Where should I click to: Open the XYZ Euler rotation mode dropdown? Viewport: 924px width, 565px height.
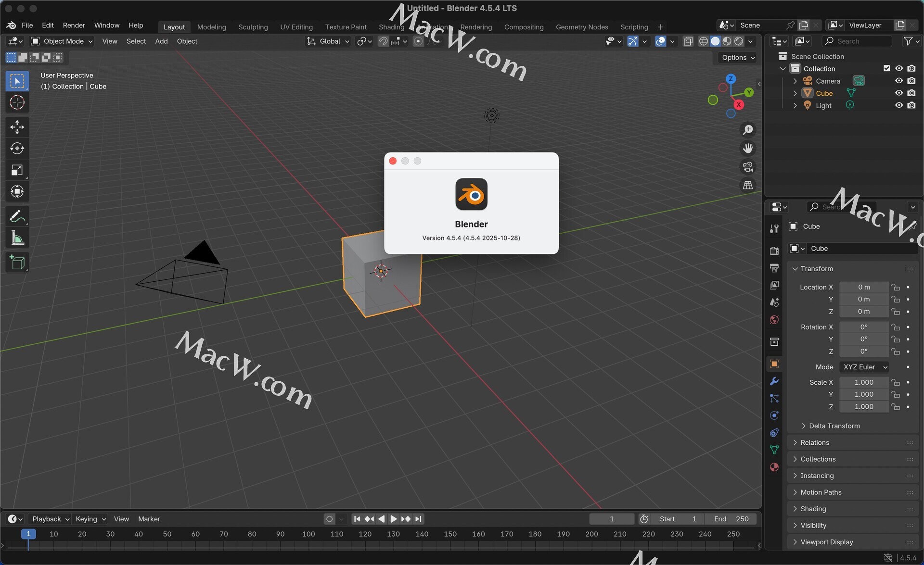pos(864,367)
